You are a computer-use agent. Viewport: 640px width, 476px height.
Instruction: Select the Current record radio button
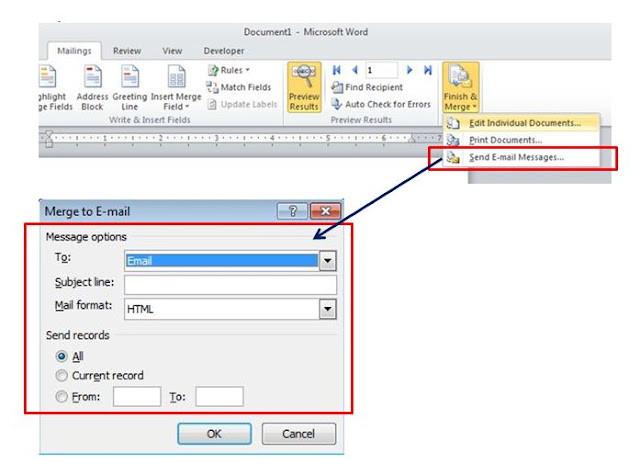click(x=61, y=375)
